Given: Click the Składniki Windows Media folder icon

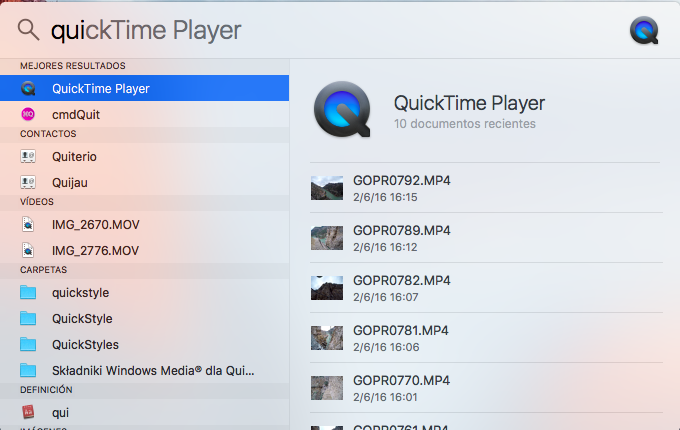Looking at the screenshot, I should pyautogui.click(x=28, y=371).
